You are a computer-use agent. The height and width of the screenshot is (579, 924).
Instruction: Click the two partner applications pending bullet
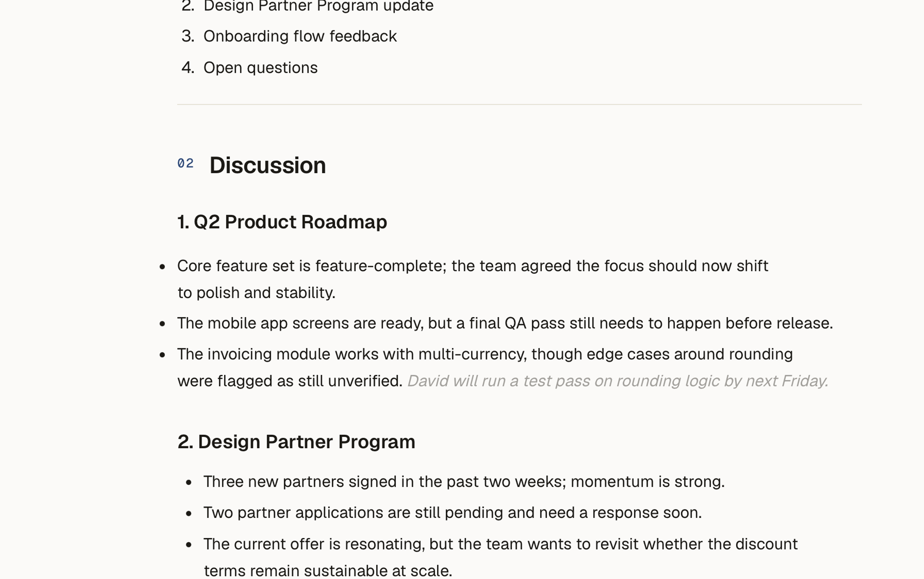[x=453, y=513]
